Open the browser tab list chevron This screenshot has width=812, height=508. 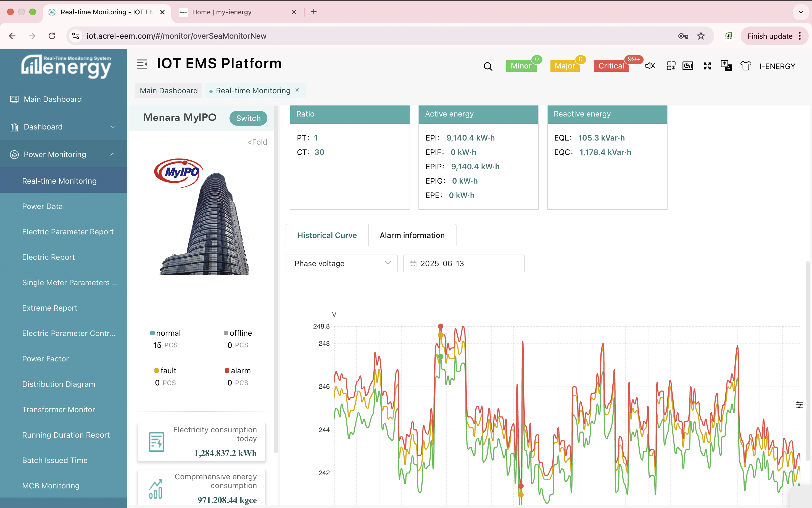801,12
